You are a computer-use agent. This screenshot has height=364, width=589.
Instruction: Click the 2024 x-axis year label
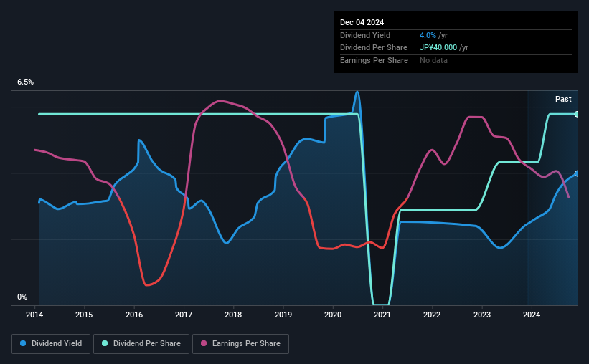(x=532, y=315)
